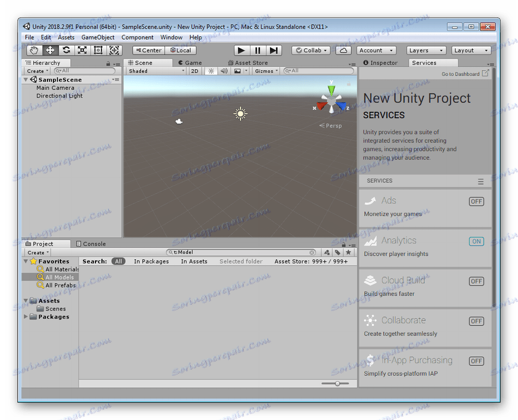Open the Layers dropdown

[426, 50]
